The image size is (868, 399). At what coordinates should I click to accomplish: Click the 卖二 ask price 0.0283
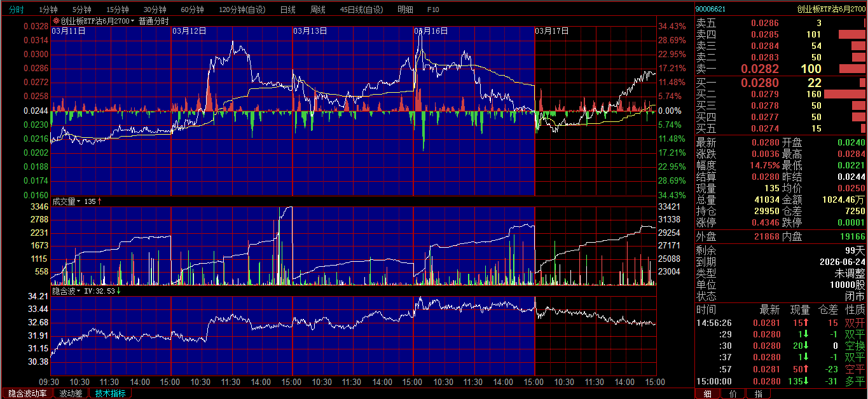point(765,57)
